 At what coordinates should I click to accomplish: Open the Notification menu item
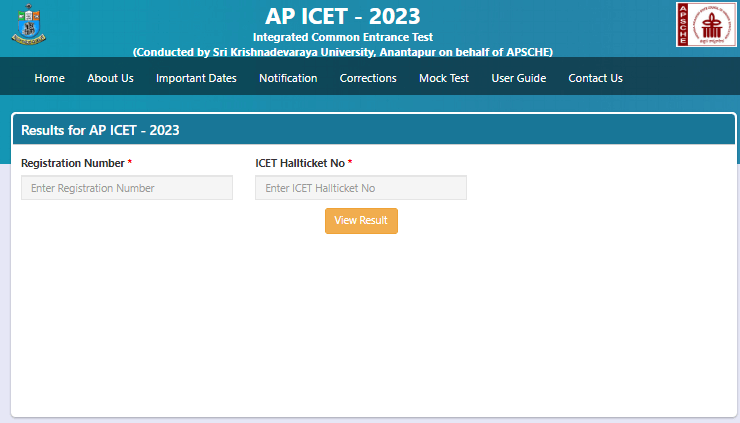pyautogui.click(x=288, y=78)
